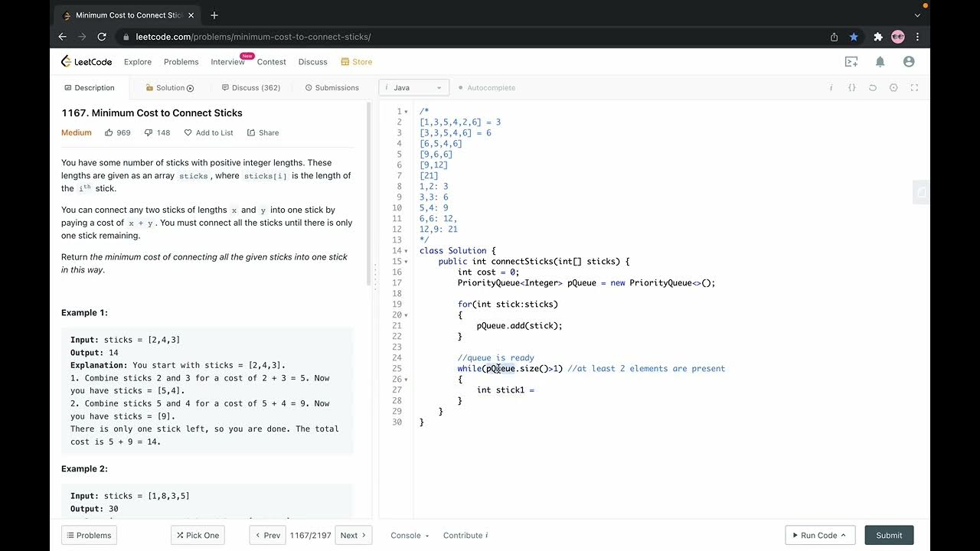
Task: Open the browser tab search chevron
Action: [x=917, y=15]
